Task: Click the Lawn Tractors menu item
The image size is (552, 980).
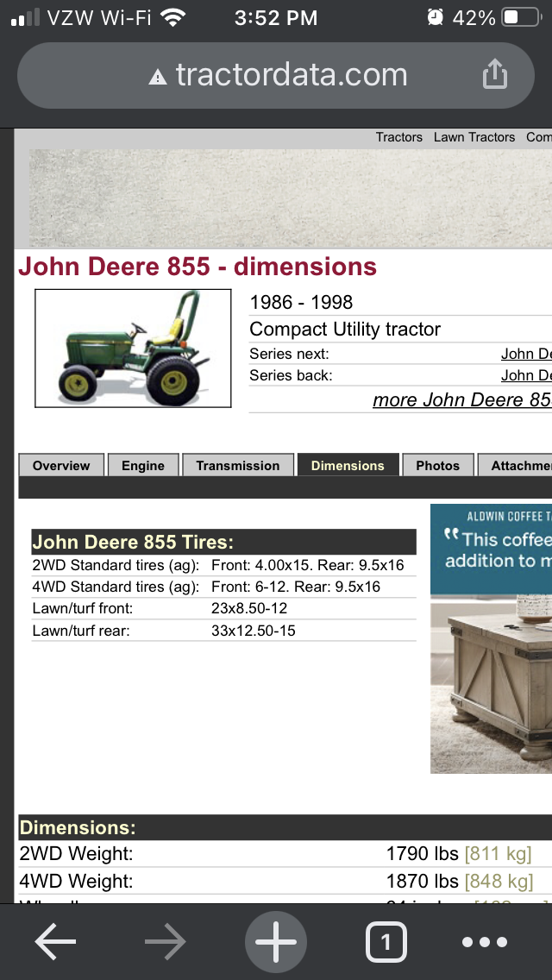Action: pyautogui.click(x=474, y=137)
